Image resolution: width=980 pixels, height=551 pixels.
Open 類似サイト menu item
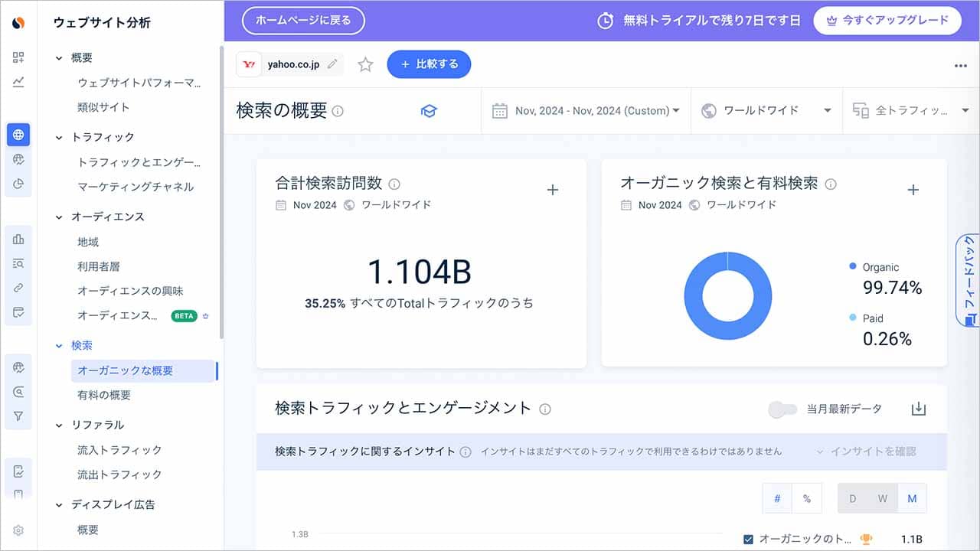103,107
